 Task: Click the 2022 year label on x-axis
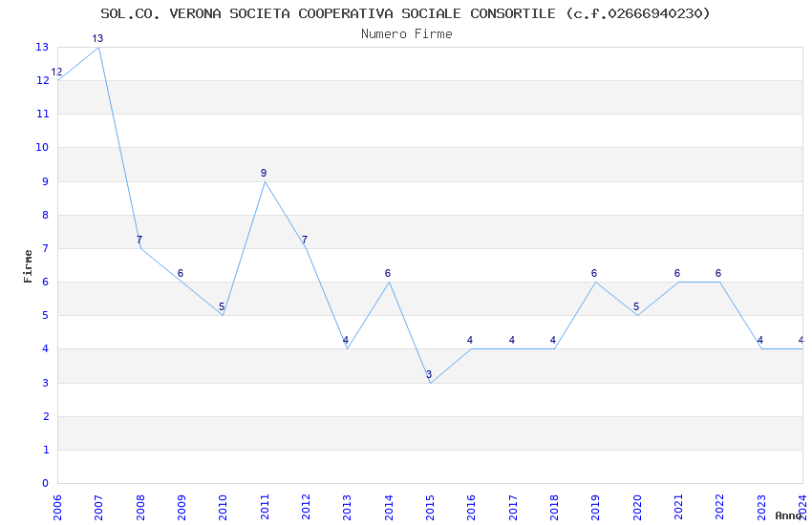click(720, 507)
